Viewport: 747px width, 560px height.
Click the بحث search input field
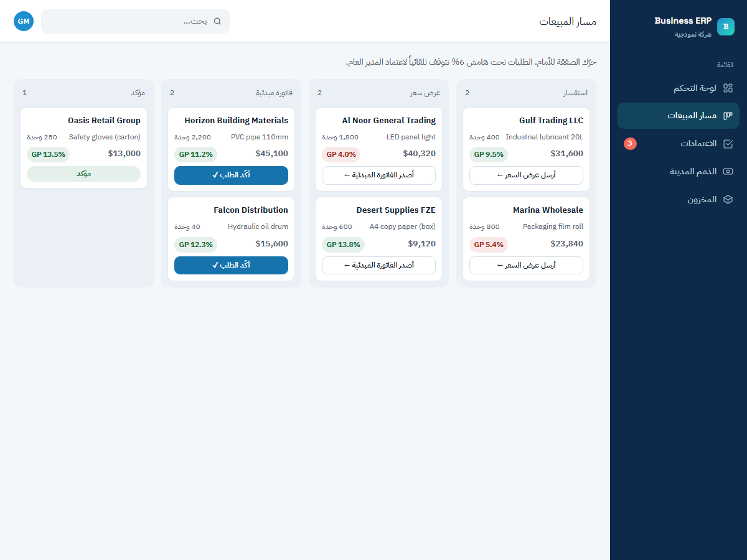(x=135, y=21)
